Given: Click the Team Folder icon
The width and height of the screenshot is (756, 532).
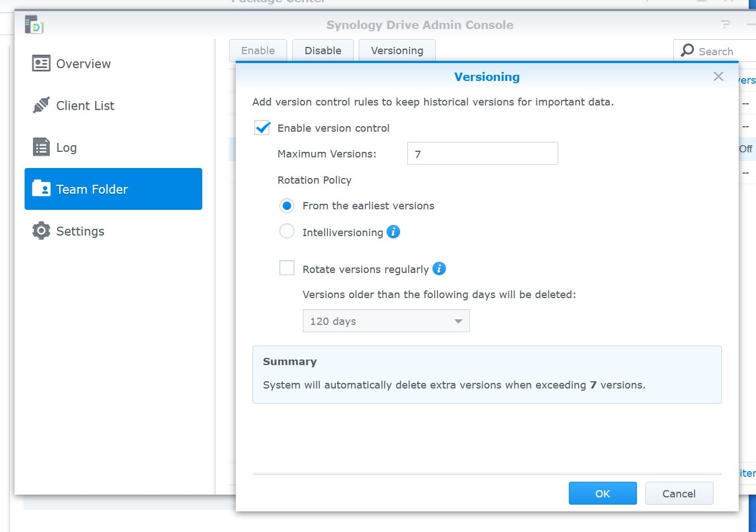Looking at the screenshot, I should (x=41, y=189).
